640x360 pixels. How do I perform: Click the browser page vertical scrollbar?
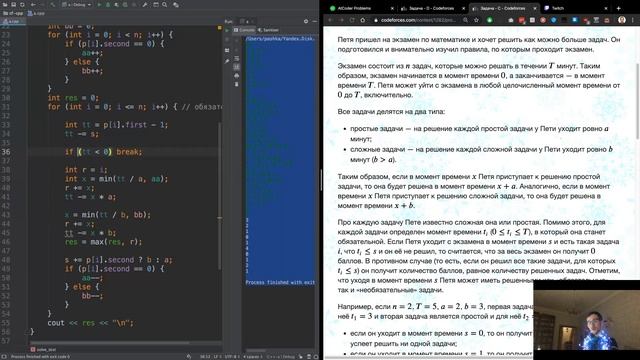point(638,101)
